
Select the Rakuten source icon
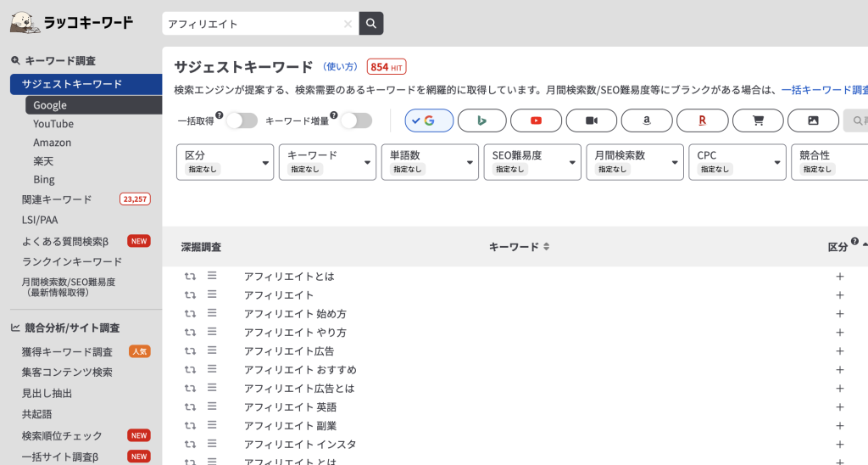coord(702,120)
